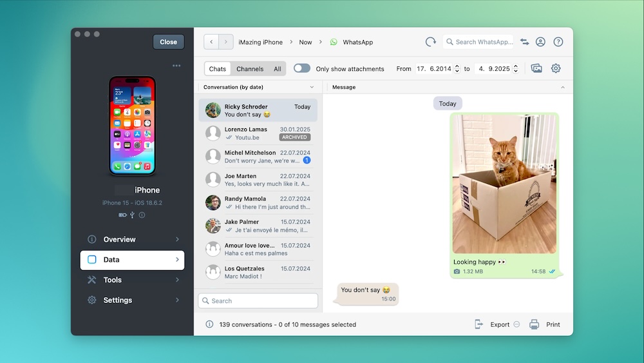
Task: Click the media gallery icon beside the date range
Action: (536, 68)
